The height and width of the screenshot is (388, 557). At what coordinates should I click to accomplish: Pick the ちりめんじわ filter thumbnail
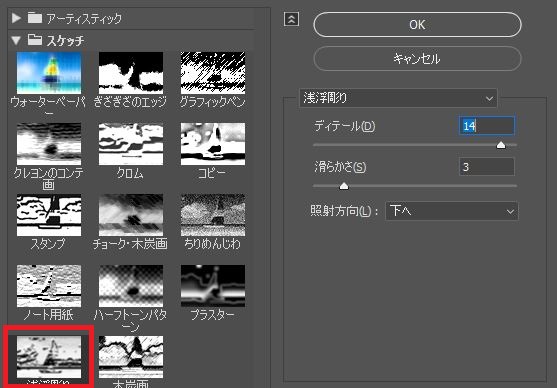(213, 215)
